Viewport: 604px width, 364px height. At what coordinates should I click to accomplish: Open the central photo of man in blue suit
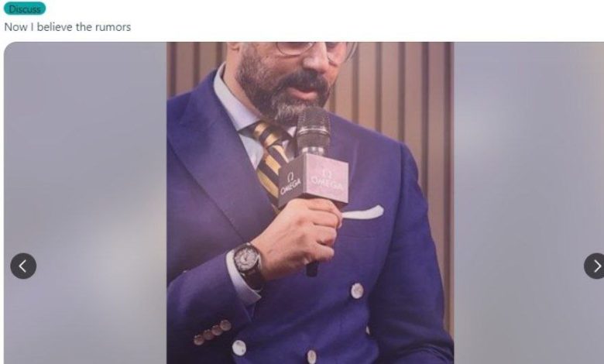tap(310, 203)
